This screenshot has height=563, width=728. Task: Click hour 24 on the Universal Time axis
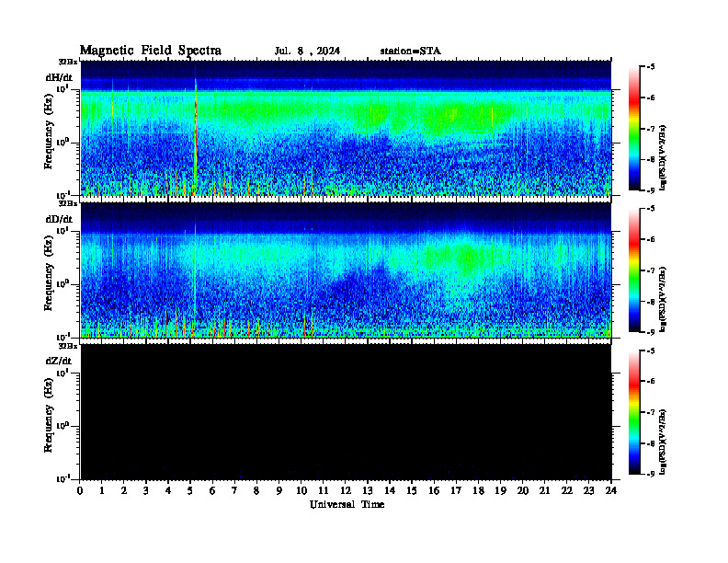[611, 491]
